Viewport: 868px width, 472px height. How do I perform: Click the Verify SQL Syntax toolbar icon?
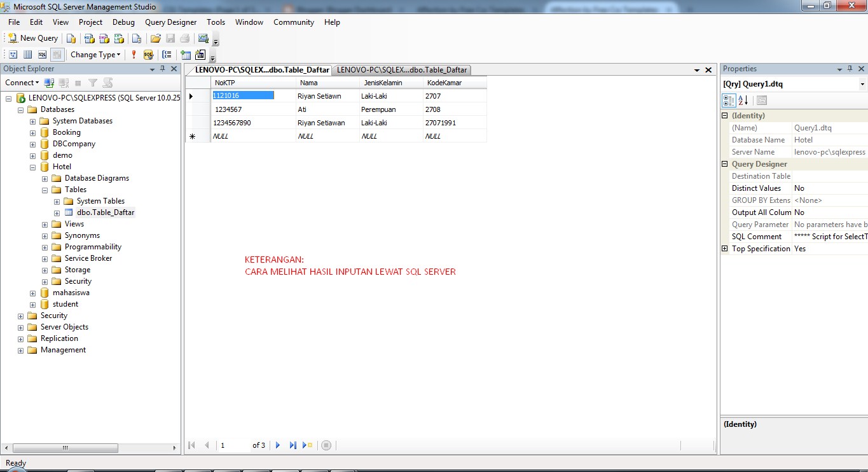(x=148, y=54)
